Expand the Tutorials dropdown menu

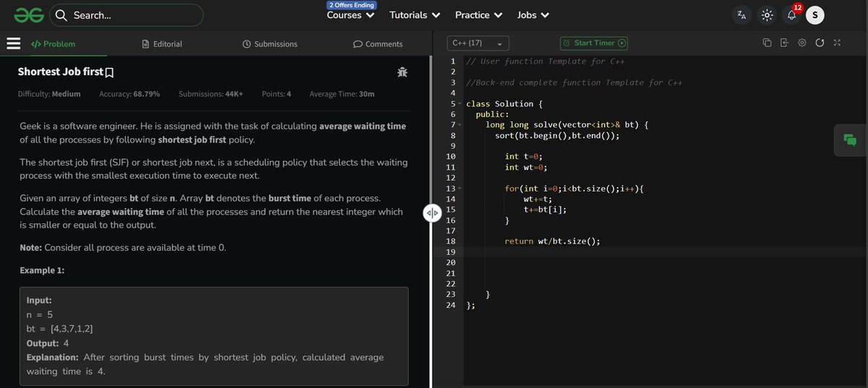tap(415, 15)
